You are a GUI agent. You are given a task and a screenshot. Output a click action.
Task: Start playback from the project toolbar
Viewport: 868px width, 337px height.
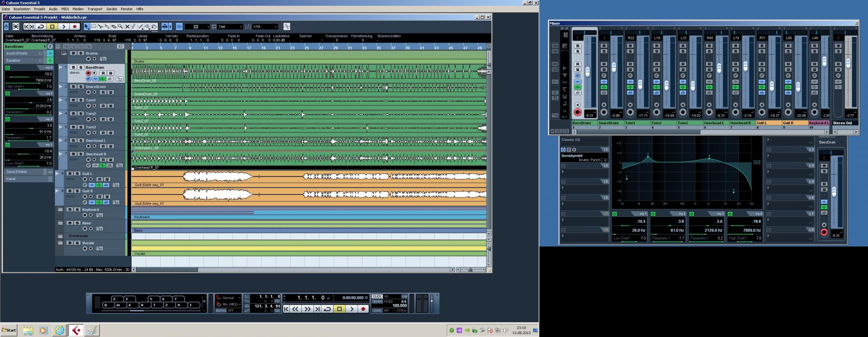[64, 27]
